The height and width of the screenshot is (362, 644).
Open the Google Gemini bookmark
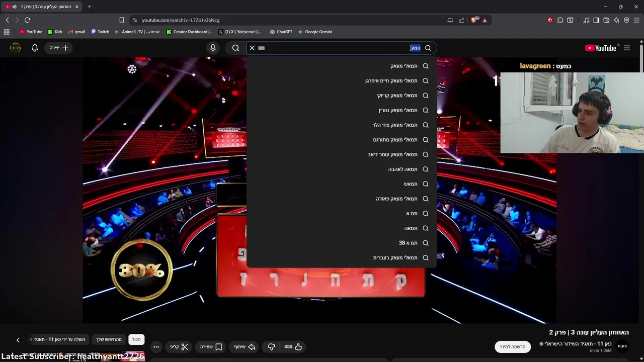pos(315,32)
